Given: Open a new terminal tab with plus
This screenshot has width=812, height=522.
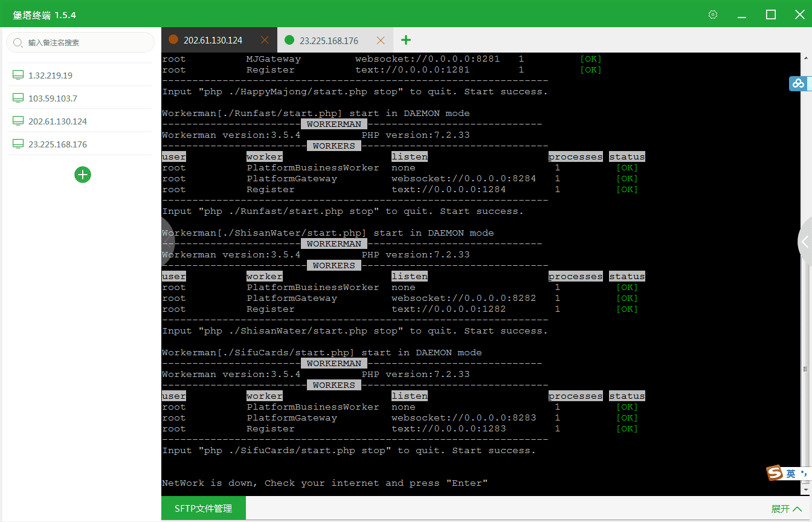Looking at the screenshot, I should click(x=406, y=40).
